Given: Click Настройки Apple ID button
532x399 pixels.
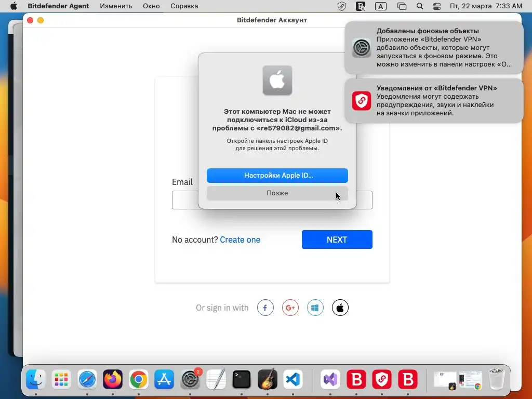Looking at the screenshot, I should (x=277, y=176).
